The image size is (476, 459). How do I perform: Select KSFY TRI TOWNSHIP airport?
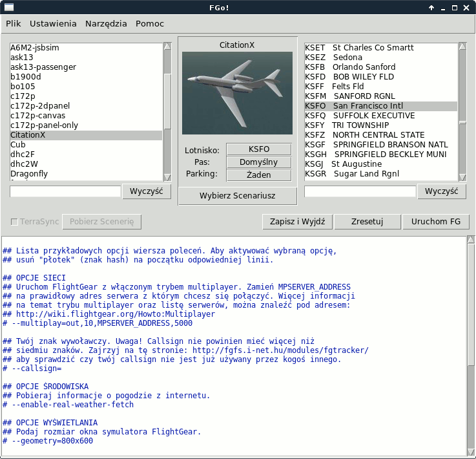[x=381, y=125]
